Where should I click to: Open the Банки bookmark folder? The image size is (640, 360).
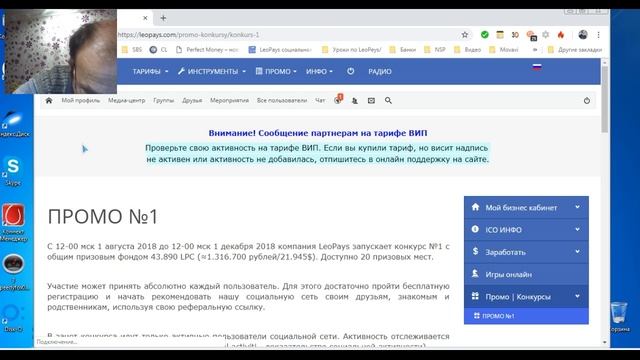pyautogui.click(x=403, y=50)
